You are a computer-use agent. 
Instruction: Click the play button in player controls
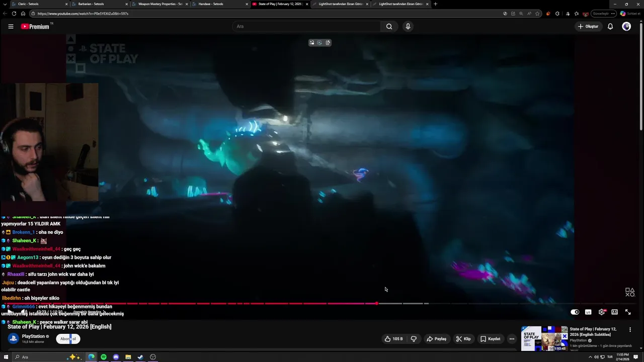[10, 312]
